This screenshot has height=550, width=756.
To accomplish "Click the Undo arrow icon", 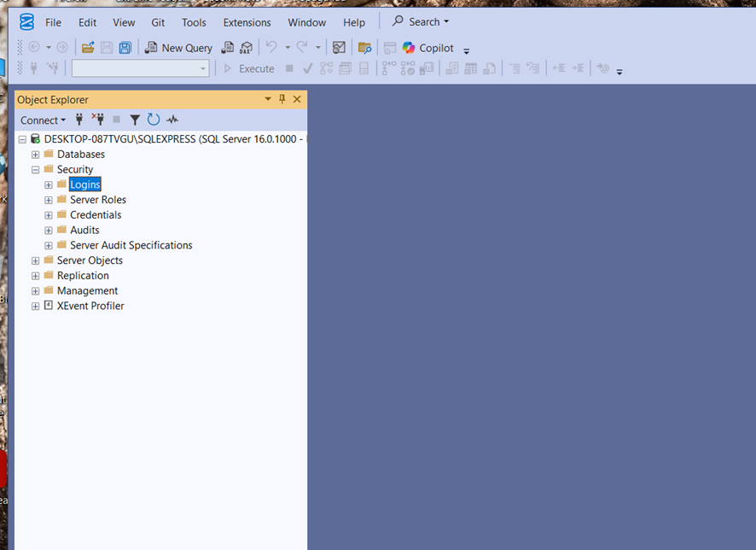I will coord(271,47).
